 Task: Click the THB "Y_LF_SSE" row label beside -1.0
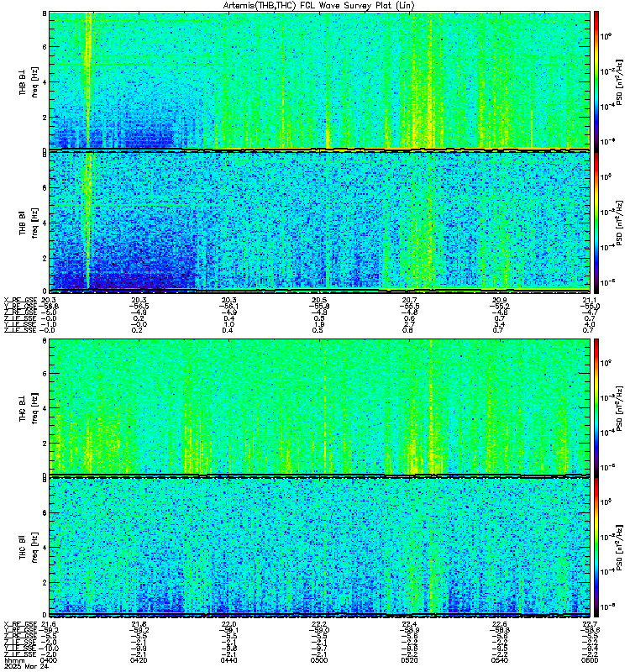pos(20,324)
